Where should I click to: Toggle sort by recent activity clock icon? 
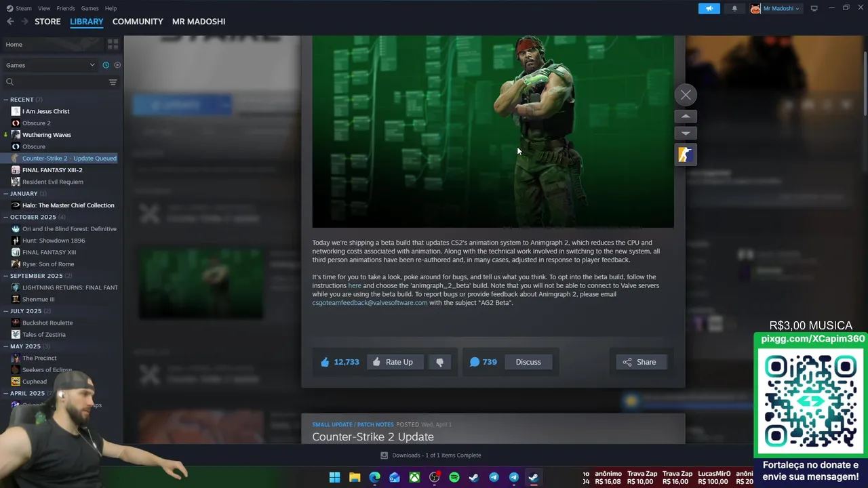pyautogui.click(x=106, y=65)
